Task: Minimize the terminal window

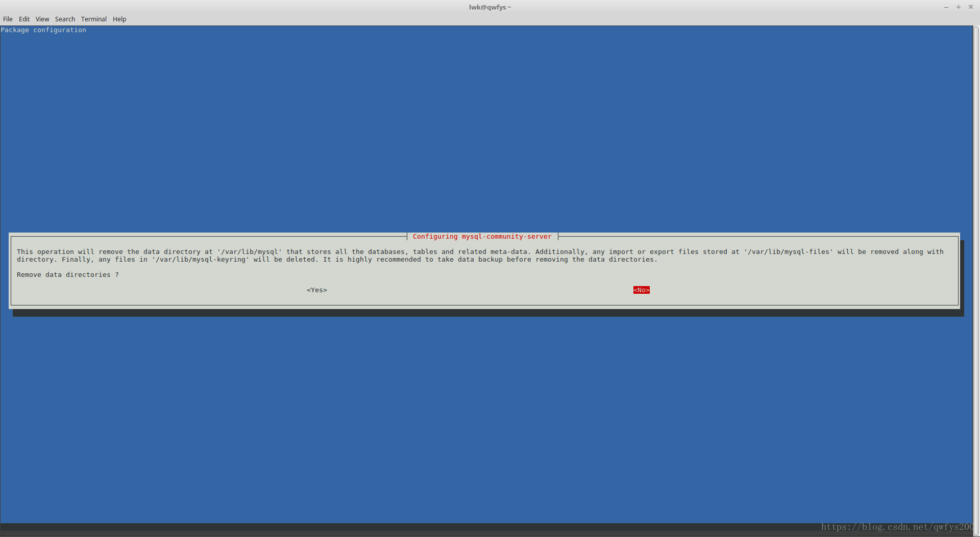Action: [x=946, y=7]
